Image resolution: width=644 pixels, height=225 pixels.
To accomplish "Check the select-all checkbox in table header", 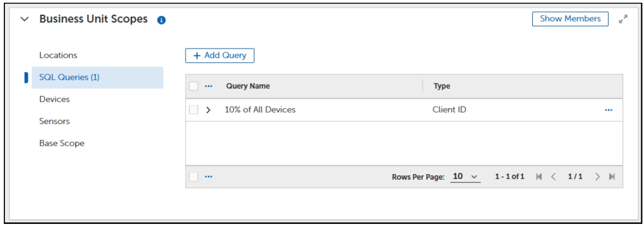I will coord(194,86).
